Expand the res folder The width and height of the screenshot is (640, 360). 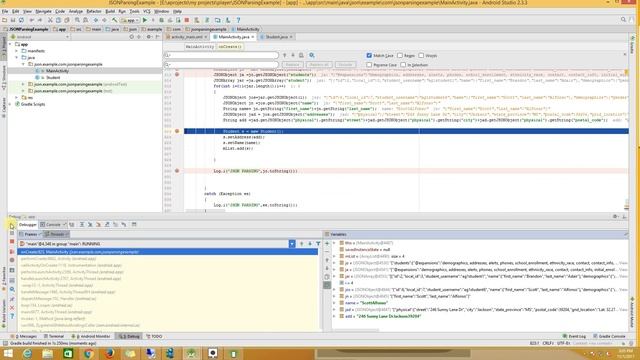[x=17, y=98]
